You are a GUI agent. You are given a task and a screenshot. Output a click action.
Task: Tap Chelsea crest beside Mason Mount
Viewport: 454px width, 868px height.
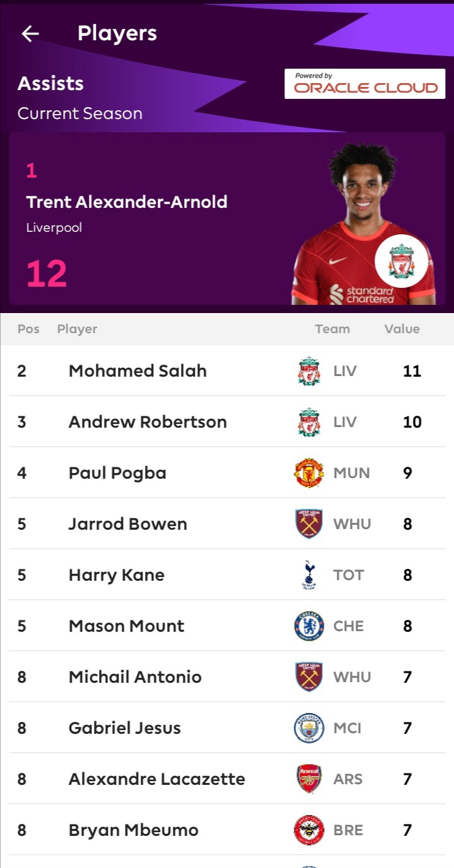pyautogui.click(x=309, y=626)
